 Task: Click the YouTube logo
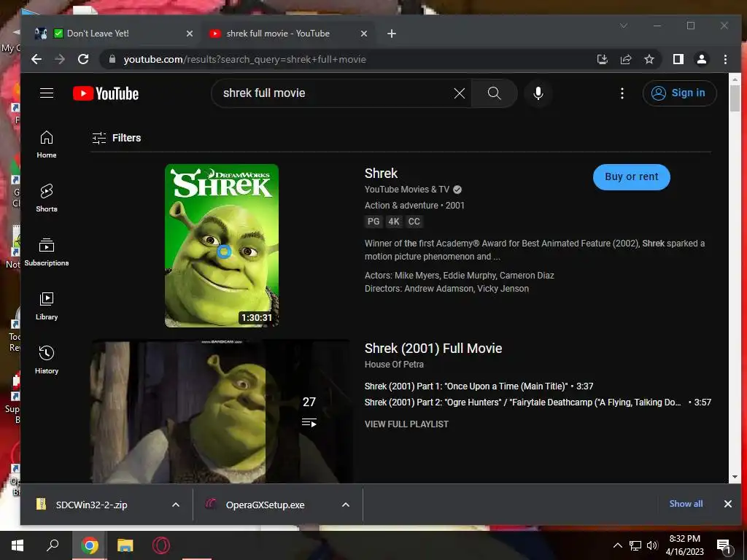pyautogui.click(x=106, y=93)
